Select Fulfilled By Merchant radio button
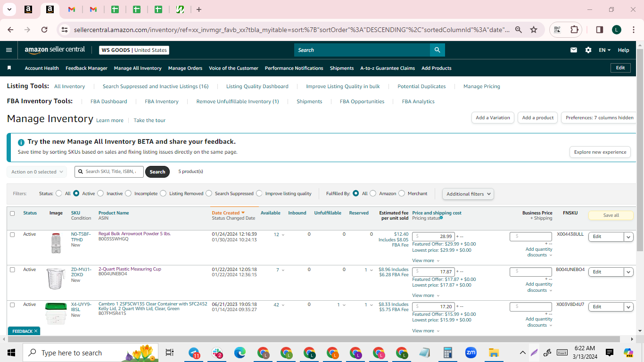 (x=402, y=193)
